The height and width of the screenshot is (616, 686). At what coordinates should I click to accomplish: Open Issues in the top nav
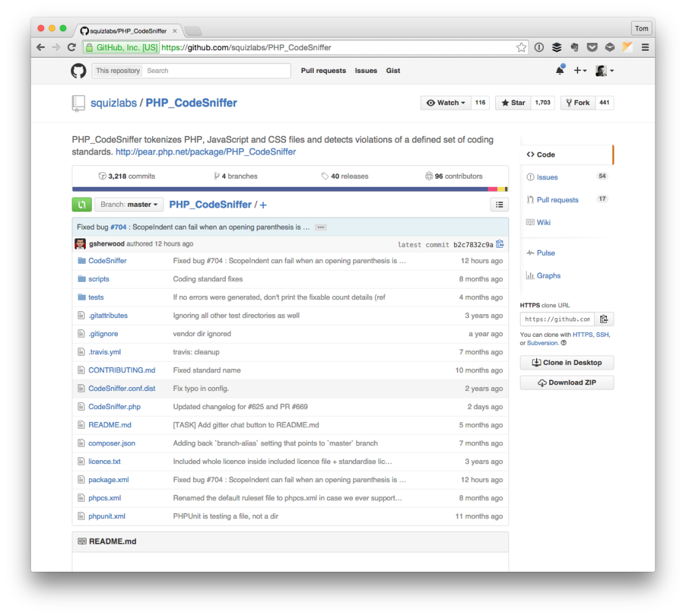366,70
